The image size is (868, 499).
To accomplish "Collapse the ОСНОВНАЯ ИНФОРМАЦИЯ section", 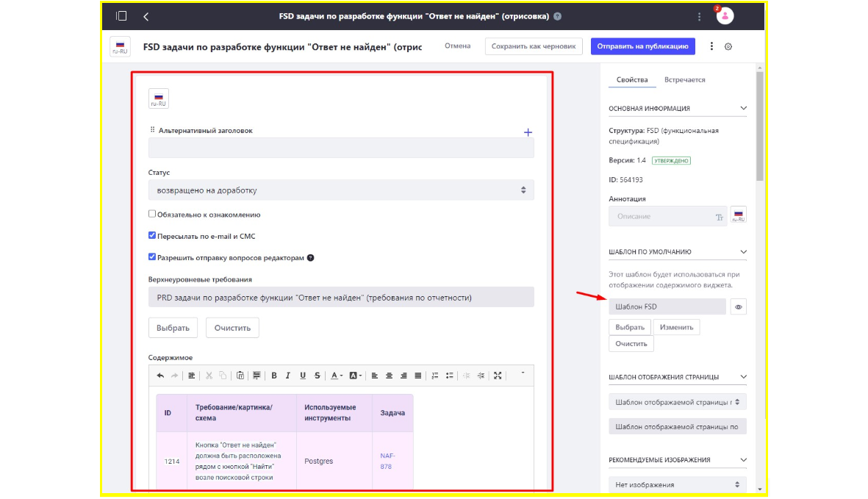I will (744, 109).
